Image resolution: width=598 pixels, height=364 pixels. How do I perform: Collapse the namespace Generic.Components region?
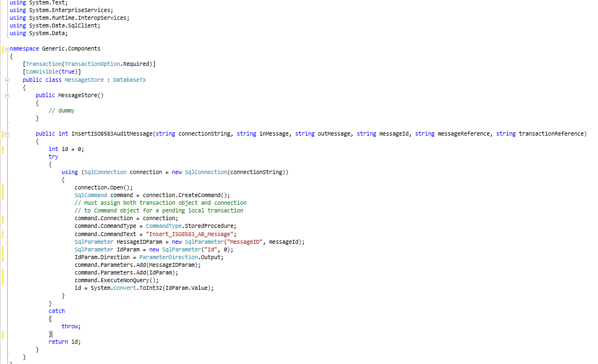pyautogui.click(x=7, y=49)
